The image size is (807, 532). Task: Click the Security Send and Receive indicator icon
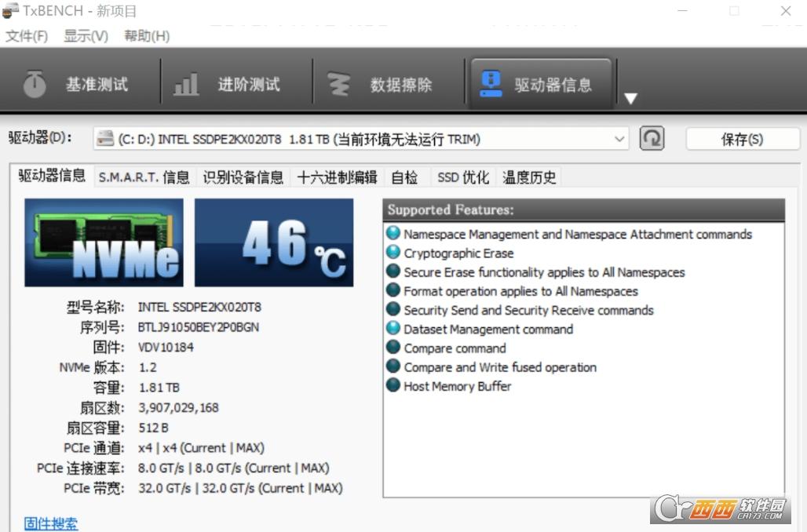tap(393, 309)
